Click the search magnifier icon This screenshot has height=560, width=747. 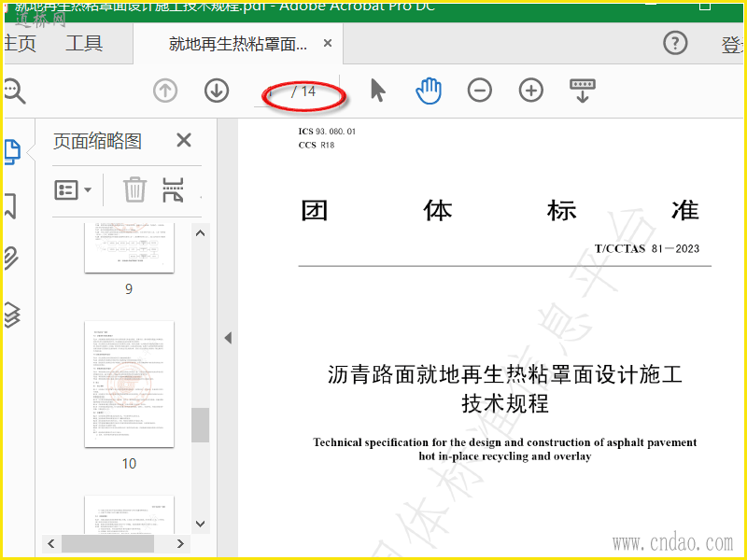tap(14, 91)
